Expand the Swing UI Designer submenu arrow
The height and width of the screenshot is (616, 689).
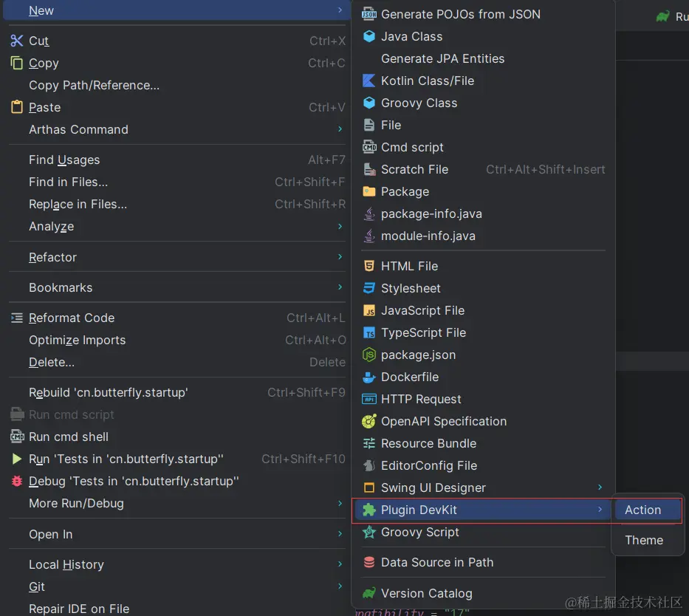[600, 487]
